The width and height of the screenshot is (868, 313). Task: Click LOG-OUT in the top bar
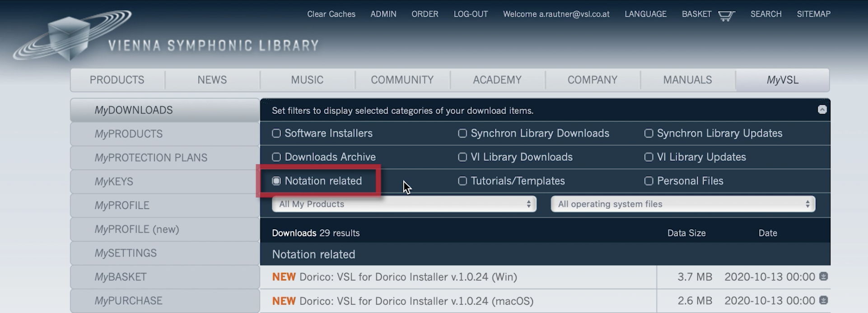pos(471,14)
